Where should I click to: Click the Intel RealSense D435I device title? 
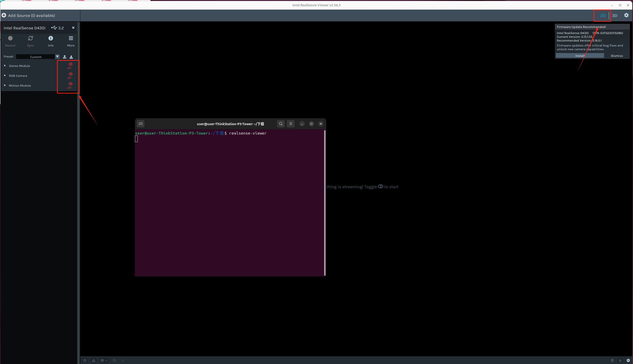point(24,28)
